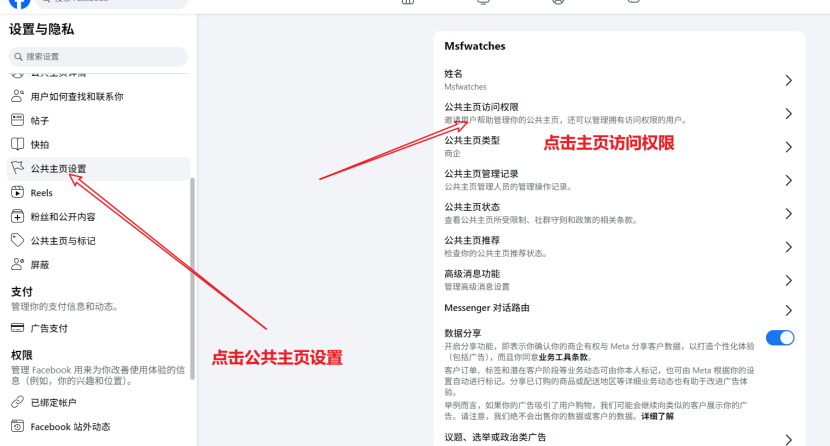Click the magnifier icon in 搜索设置 box
The image size is (830, 446).
click(x=19, y=57)
